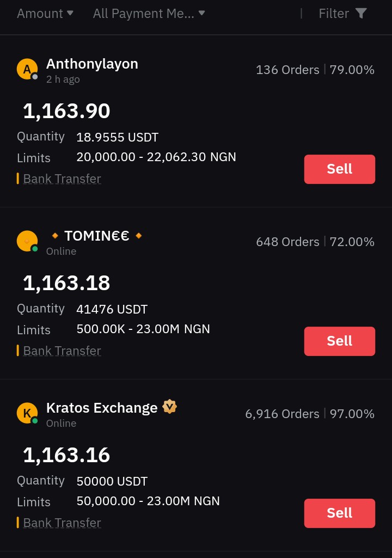The width and height of the screenshot is (392, 558).
Task: Click the verified badge next to Kratos Exchange
Action: click(169, 407)
